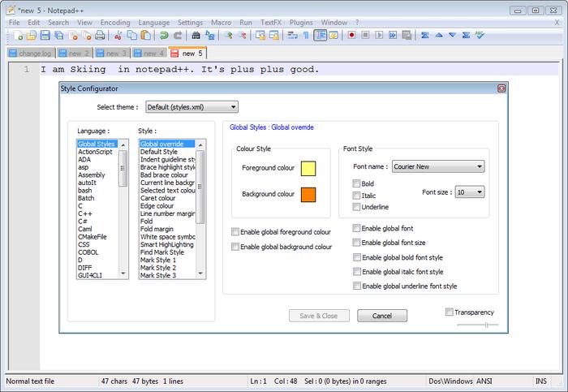Open the Font name dropdown

click(438, 166)
